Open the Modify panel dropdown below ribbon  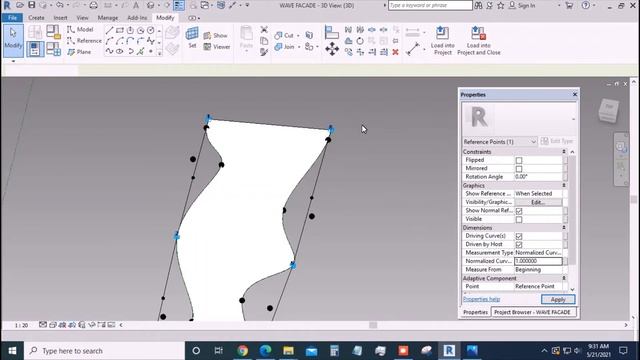(13, 61)
